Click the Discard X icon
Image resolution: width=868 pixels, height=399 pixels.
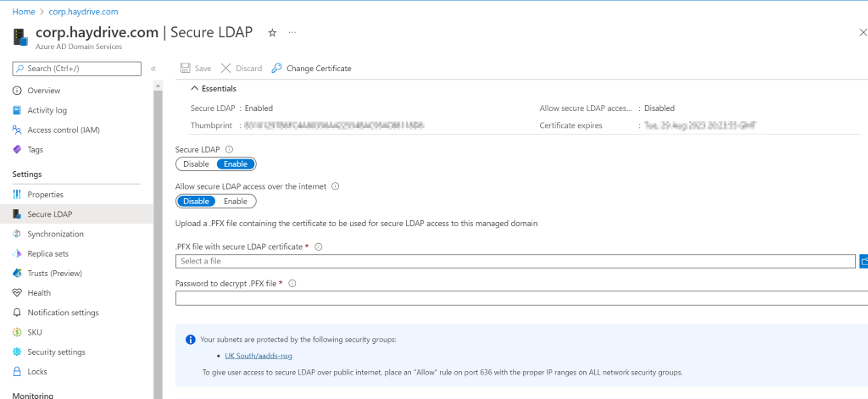point(225,68)
